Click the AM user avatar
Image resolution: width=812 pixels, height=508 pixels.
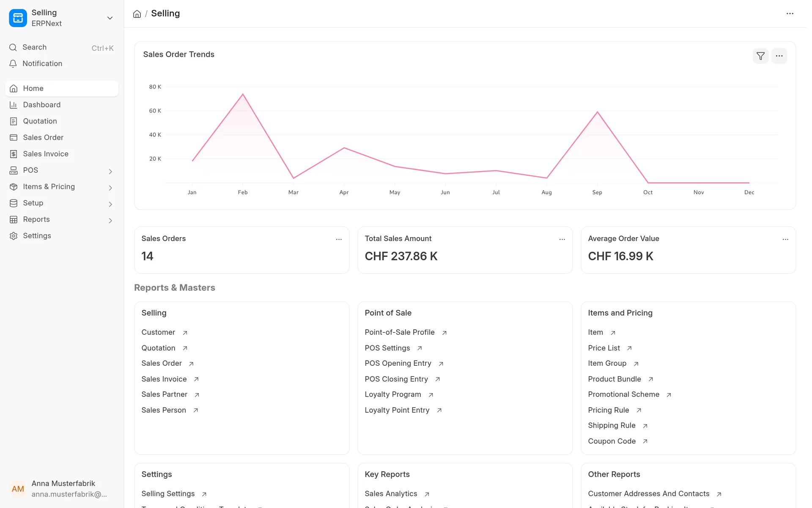(18, 489)
